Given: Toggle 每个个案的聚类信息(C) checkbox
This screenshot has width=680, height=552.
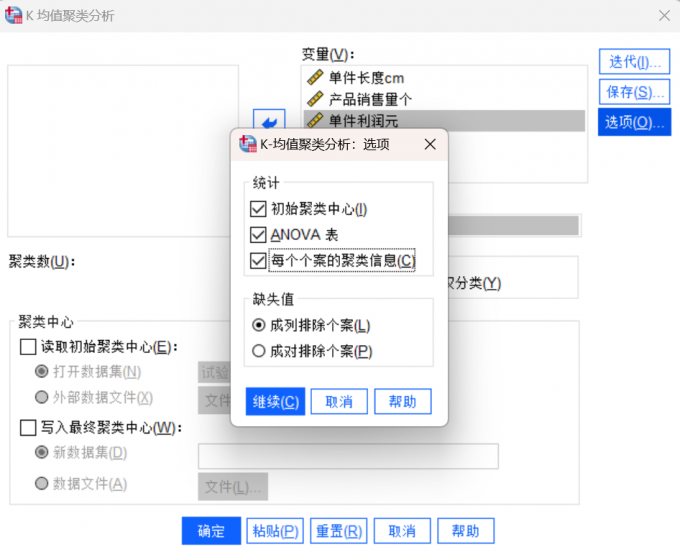Looking at the screenshot, I should [258, 261].
